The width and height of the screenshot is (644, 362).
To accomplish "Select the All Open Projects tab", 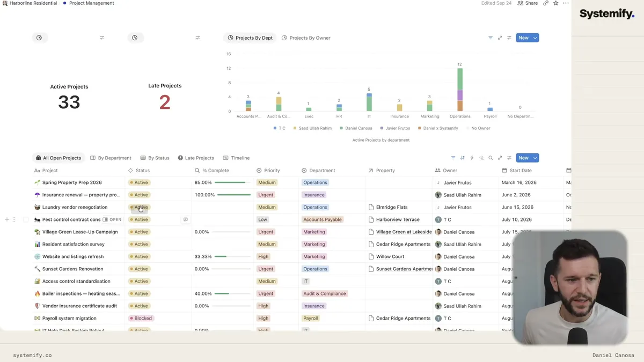I will coord(58,158).
